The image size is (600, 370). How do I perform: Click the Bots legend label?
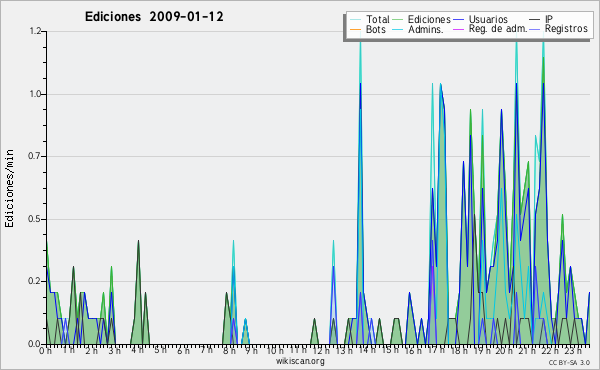click(x=375, y=29)
